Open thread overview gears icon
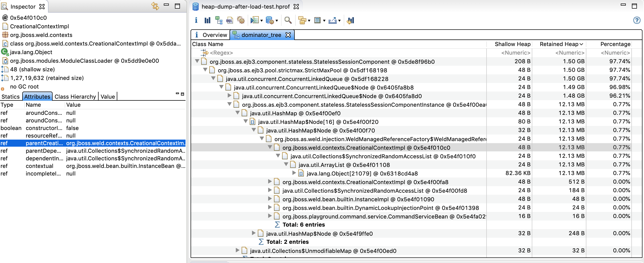Screen dimensions: 644x263 coord(241,20)
